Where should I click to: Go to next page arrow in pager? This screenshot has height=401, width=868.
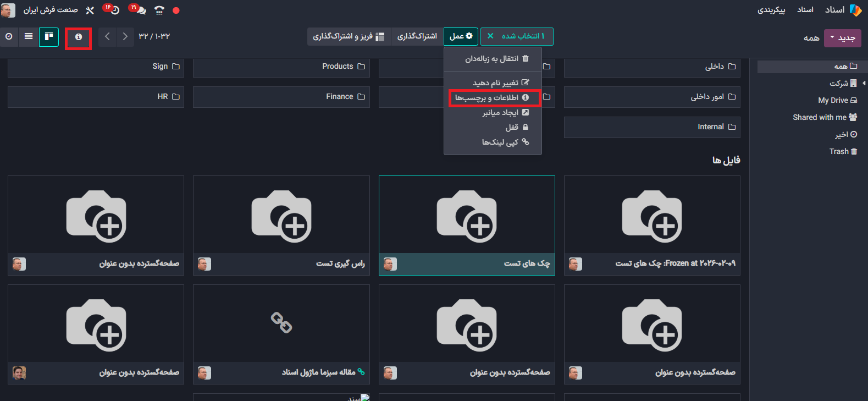click(125, 37)
